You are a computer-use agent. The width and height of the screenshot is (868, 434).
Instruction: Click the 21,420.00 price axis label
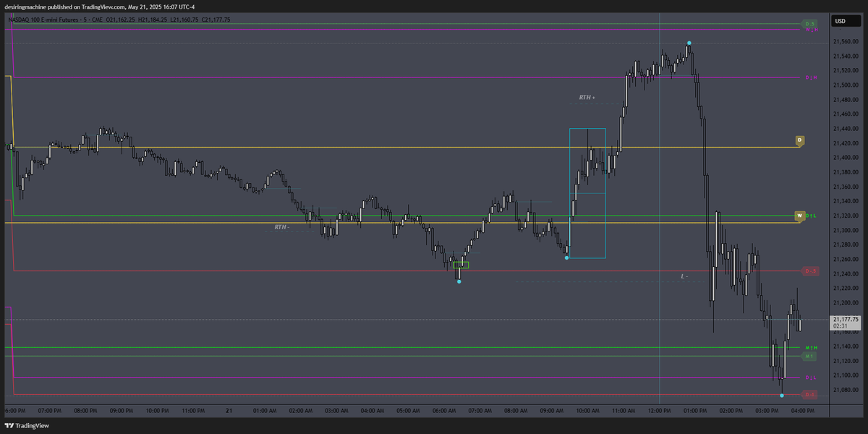[x=846, y=143]
